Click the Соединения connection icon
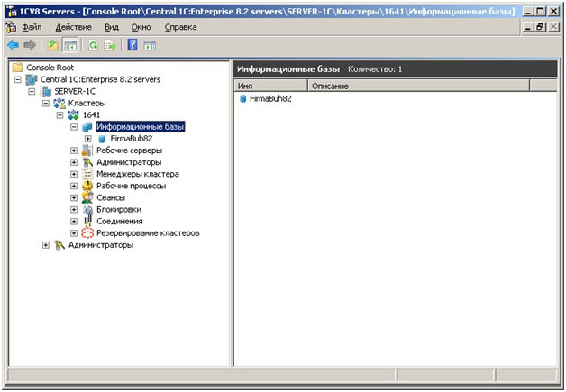Screen dimensions: 566x392 point(87,222)
